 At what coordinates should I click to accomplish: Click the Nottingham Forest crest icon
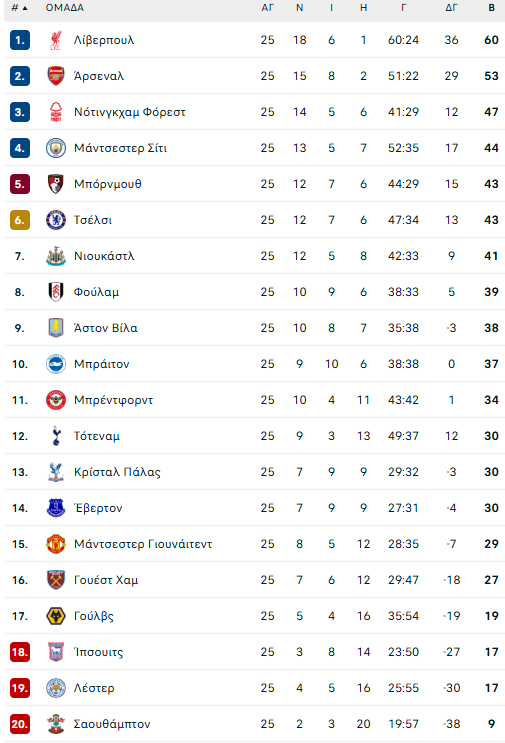click(56, 112)
